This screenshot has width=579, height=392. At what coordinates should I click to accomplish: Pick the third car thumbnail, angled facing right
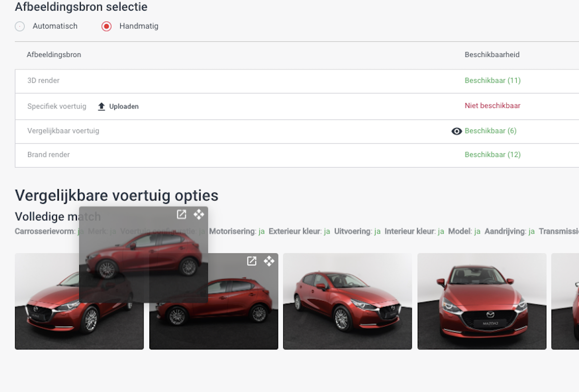click(347, 302)
